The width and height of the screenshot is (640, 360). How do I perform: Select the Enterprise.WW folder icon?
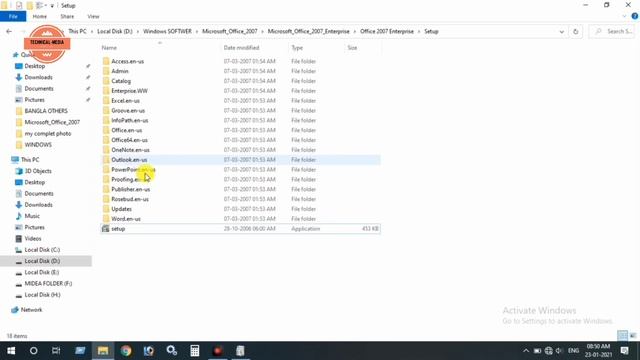(x=106, y=91)
